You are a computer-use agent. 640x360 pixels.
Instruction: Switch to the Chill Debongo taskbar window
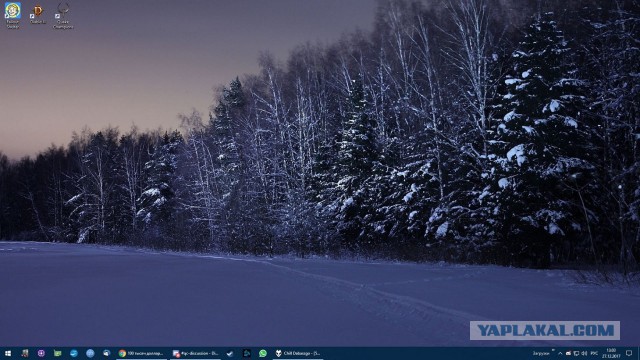click(298, 353)
